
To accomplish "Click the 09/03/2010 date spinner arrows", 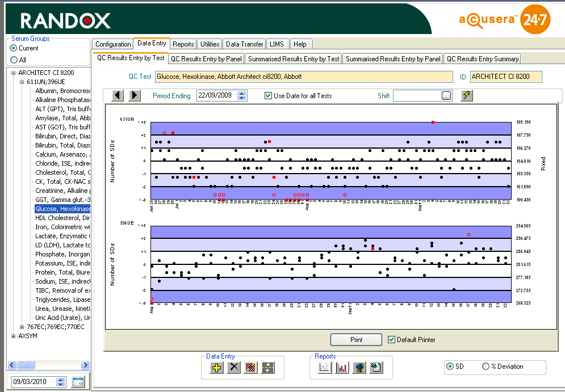I will point(61,382).
